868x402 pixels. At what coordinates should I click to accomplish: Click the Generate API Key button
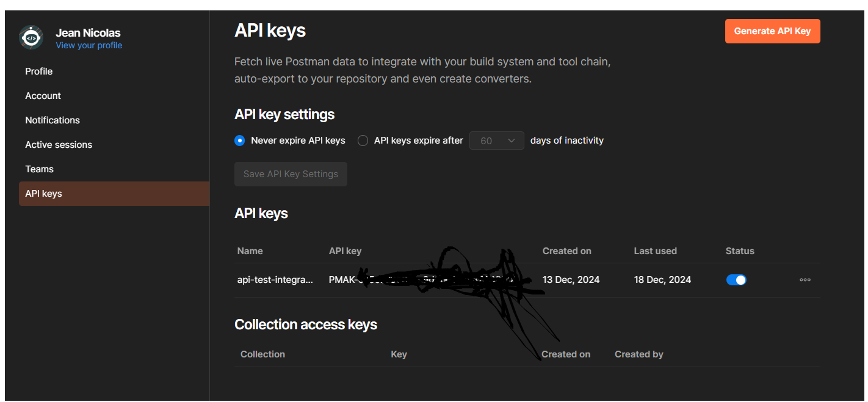[x=772, y=31]
